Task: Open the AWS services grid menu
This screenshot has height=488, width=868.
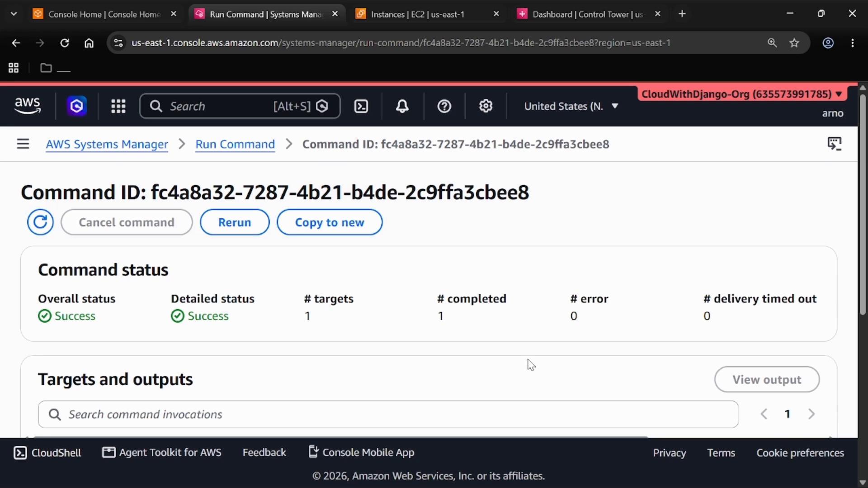Action: (118, 106)
